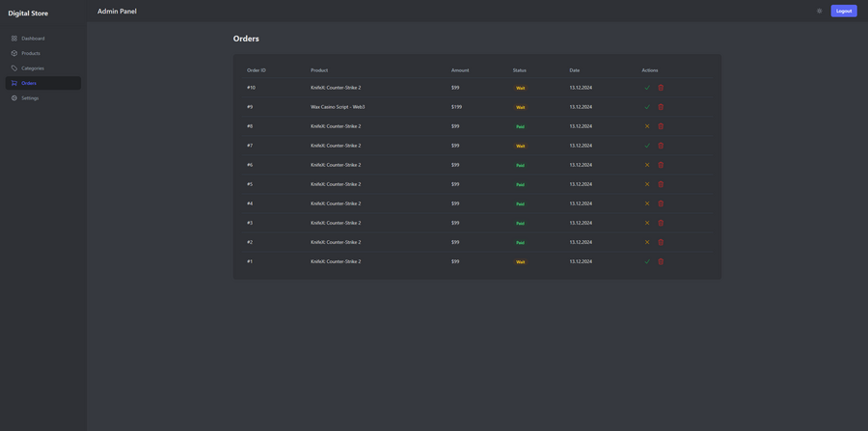This screenshot has width=868, height=431.
Task: Delete order #1 using trash icon
Action: [x=661, y=261]
